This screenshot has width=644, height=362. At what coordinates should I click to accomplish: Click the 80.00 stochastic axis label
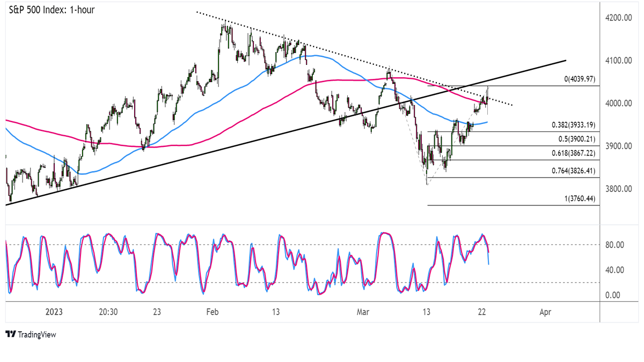click(x=616, y=245)
